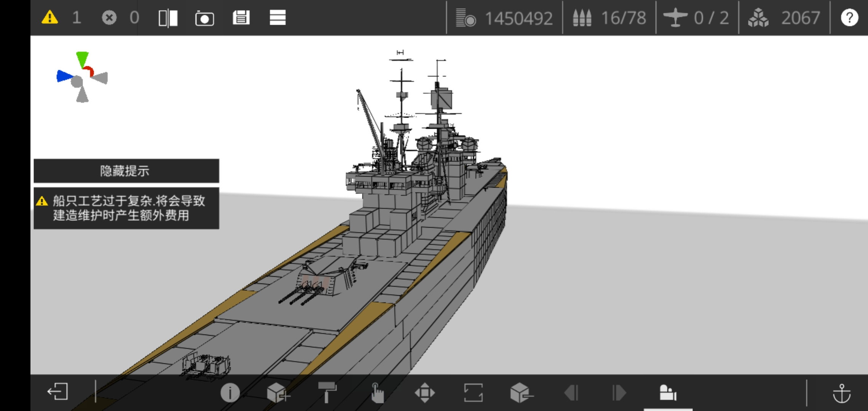Open the info panel icon
The height and width of the screenshot is (411, 868).
click(230, 392)
